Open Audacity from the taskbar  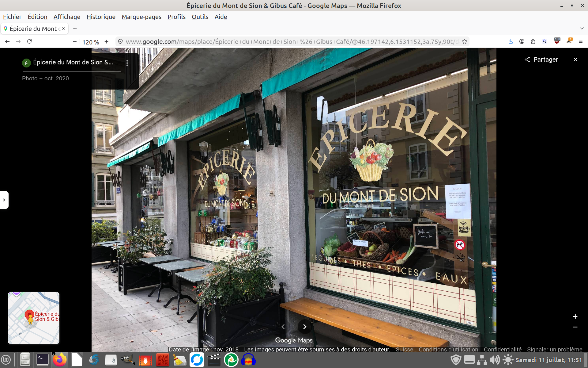[248, 360]
